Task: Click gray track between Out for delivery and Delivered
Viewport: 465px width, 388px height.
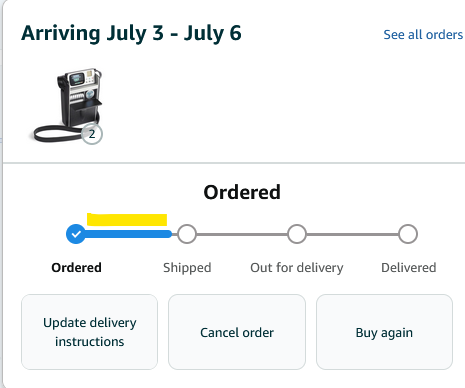Action: pyautogui.click(x=353, y=234)
